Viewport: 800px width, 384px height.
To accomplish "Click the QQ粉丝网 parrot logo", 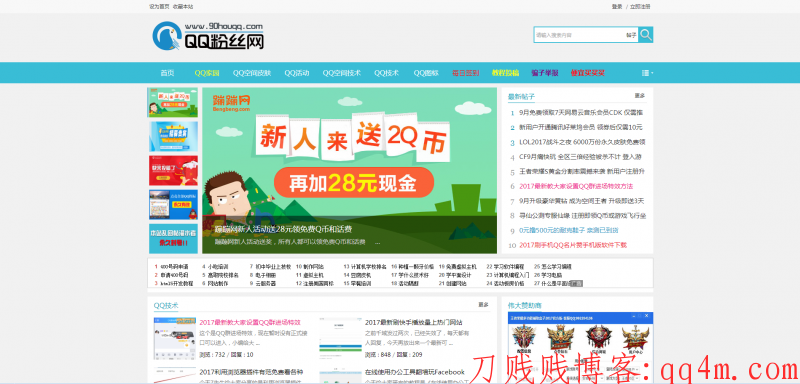I will [x=208, y=36].
